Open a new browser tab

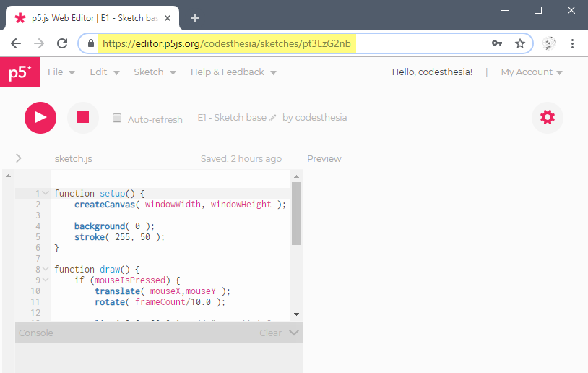194,18
